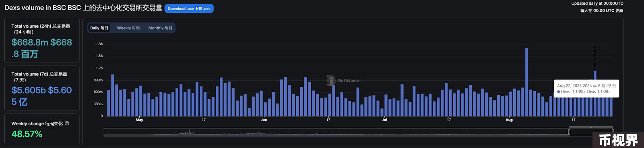Download the volume data as .csv

click(x=189, y=8)
